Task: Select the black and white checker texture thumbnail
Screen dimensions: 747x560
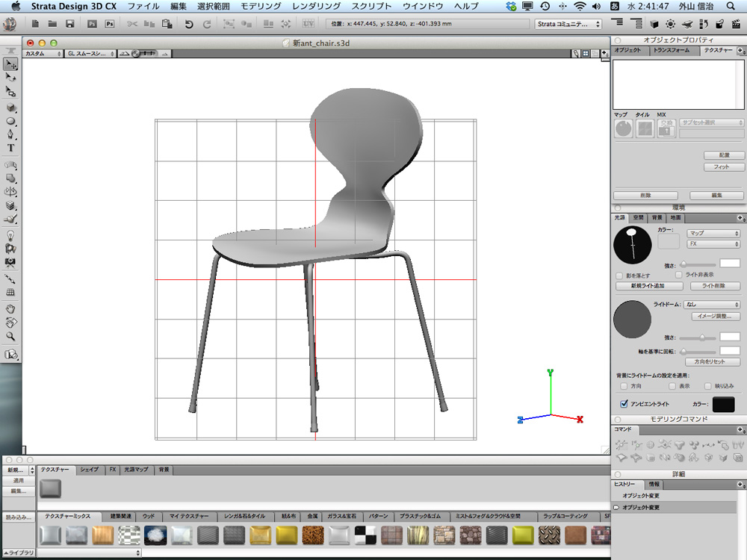Action: (365, 535)
